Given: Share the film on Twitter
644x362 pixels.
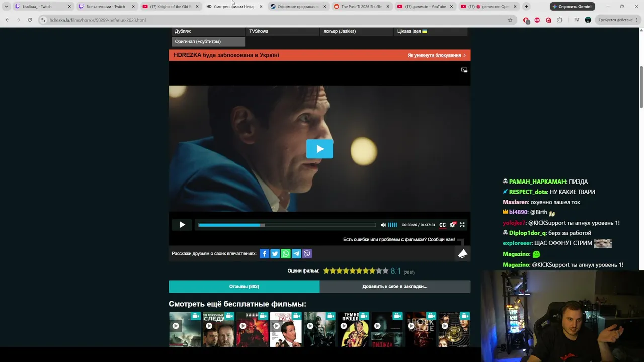Looking at the screenshot, I should coord(275,254).
